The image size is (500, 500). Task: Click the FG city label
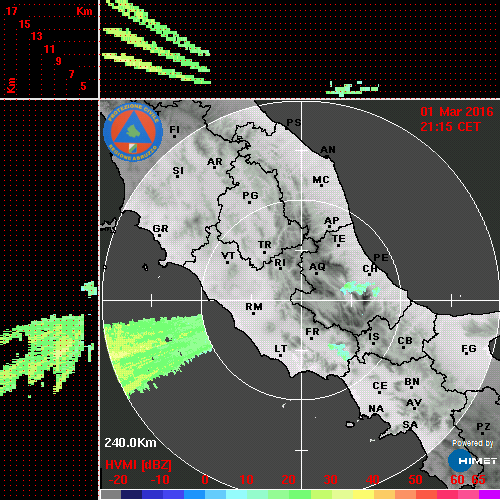pyautogui.click(x=469, y=349)
